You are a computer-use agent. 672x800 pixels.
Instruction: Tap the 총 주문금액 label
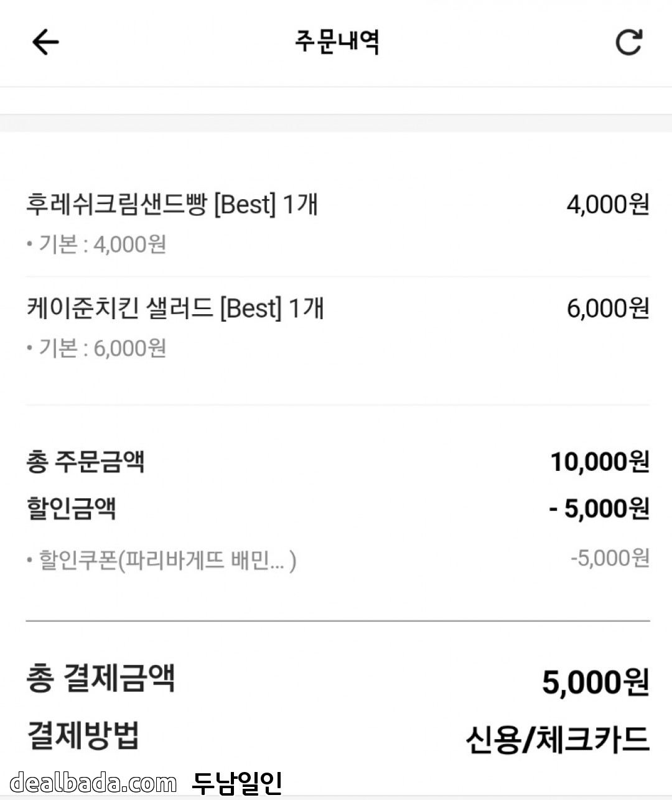click(x=85, y=462)
